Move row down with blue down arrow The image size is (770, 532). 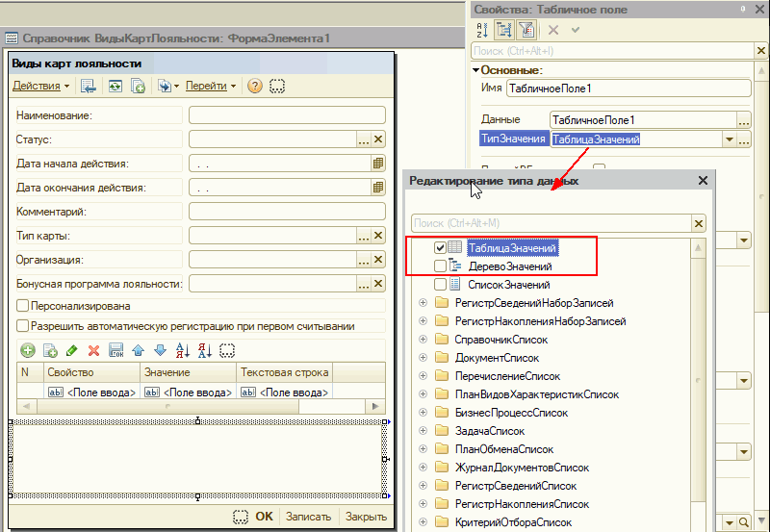coord(160,350)
